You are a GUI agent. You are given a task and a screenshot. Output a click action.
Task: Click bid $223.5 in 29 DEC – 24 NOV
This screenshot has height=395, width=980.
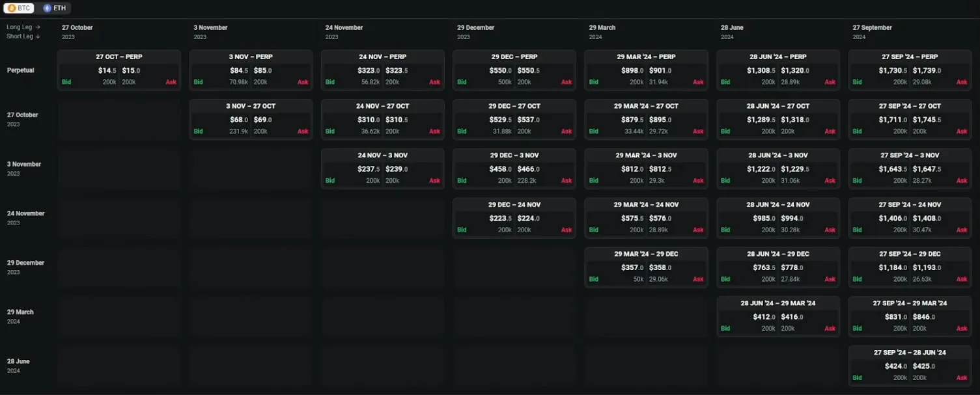pos(500,219)
